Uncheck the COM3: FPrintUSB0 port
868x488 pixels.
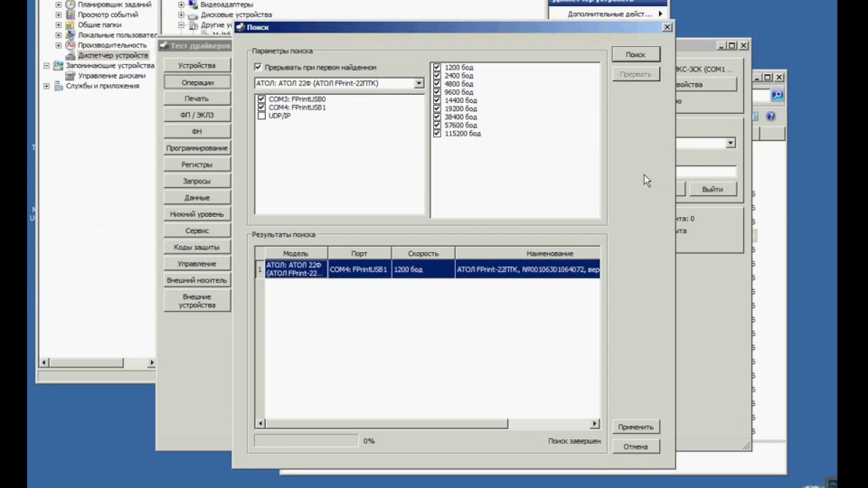coord(262,99)
